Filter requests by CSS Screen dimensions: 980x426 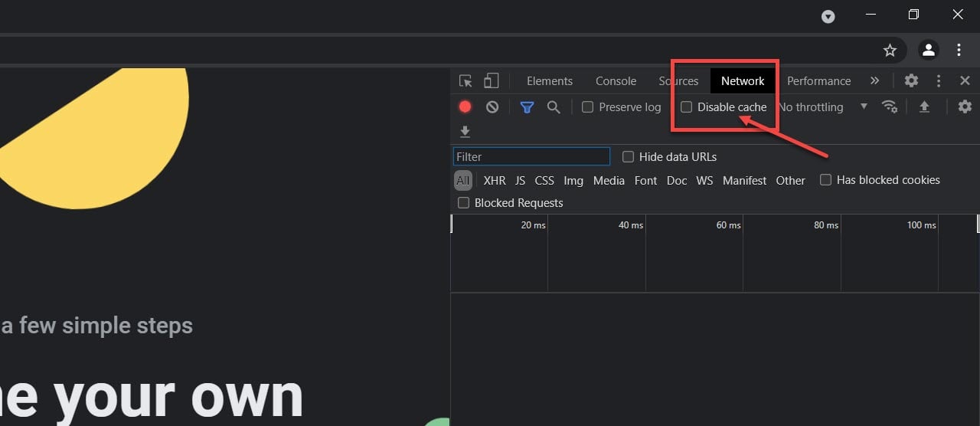click(544, 181)
